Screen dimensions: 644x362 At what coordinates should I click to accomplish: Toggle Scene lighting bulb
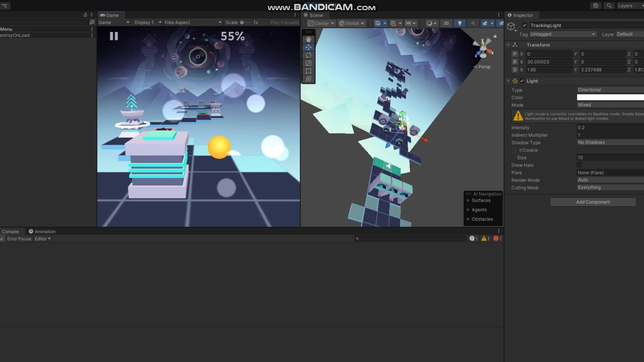[x=460, y=23]
